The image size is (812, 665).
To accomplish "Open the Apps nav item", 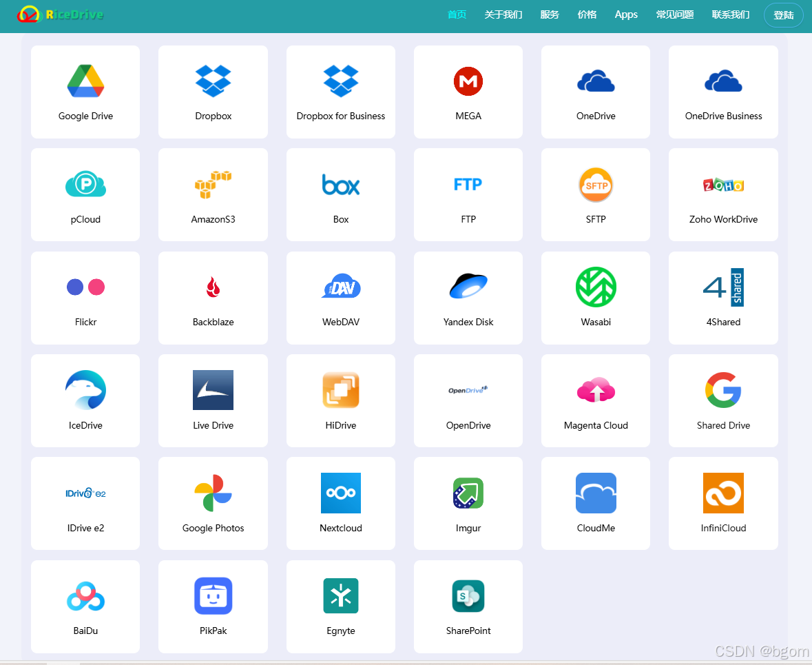I will coord(626,14).
